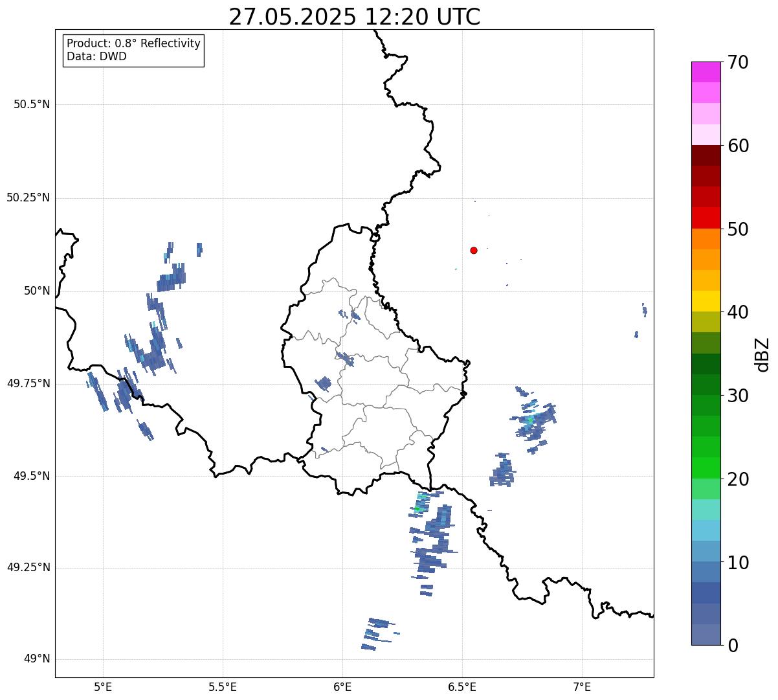This screenshot has height=700, width=778.
Task: Click the colorbar tick label 0
Action: coord(732,646)
